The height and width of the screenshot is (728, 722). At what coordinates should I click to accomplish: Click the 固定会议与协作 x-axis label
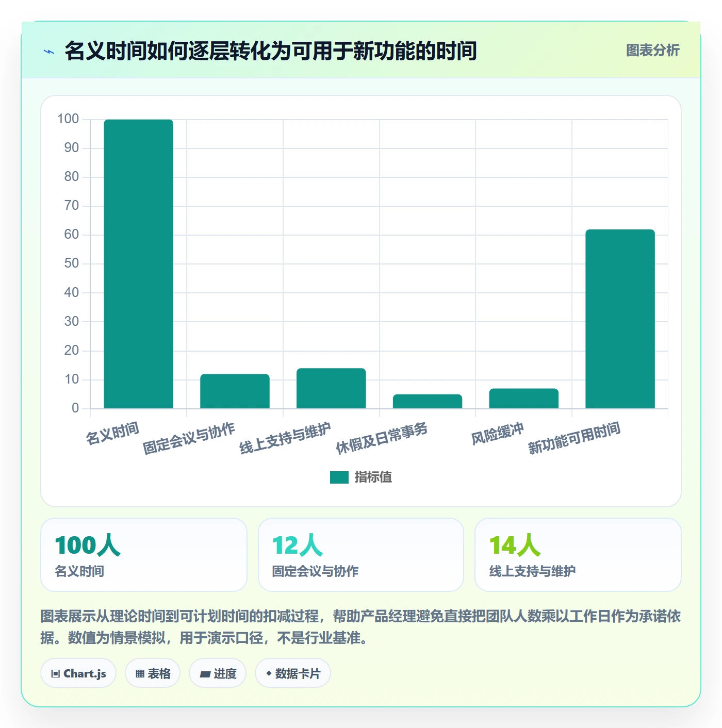tap(189, 439)
